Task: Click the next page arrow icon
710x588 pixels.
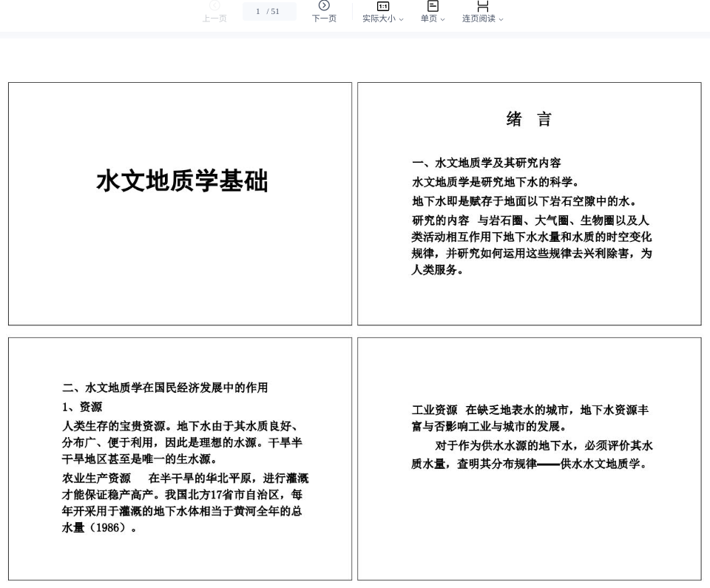Action: click(324, 6)
